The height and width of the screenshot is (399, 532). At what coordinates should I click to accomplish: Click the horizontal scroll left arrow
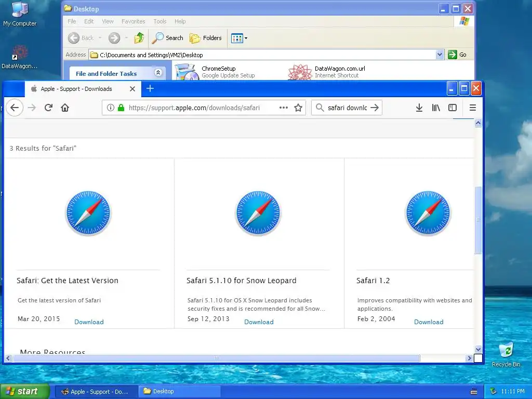8,358
